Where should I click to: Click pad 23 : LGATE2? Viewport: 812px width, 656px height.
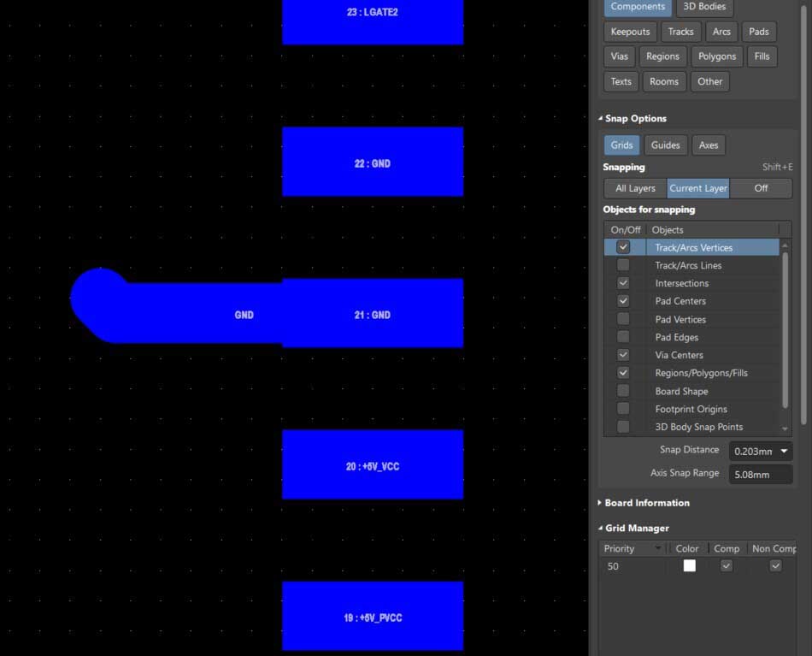(373, 17)
